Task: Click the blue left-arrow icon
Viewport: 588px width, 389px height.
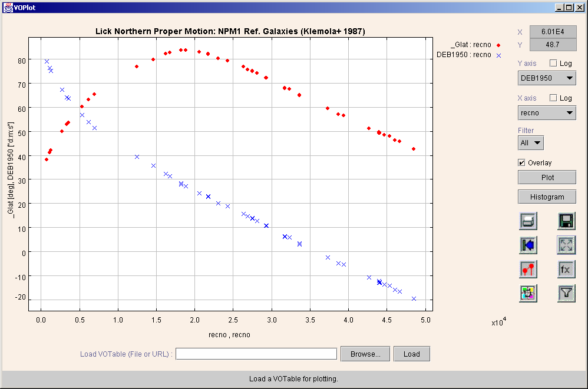Action: tap(528, 245)
